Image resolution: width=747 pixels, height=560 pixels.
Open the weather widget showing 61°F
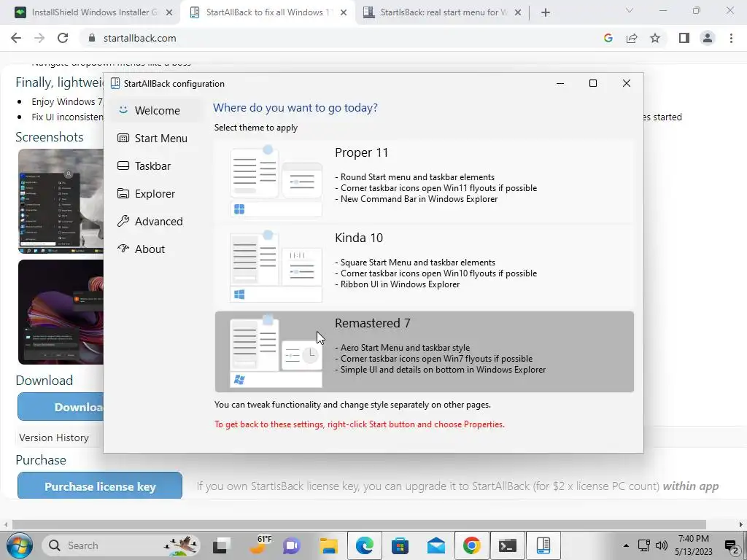coord(260,545)
